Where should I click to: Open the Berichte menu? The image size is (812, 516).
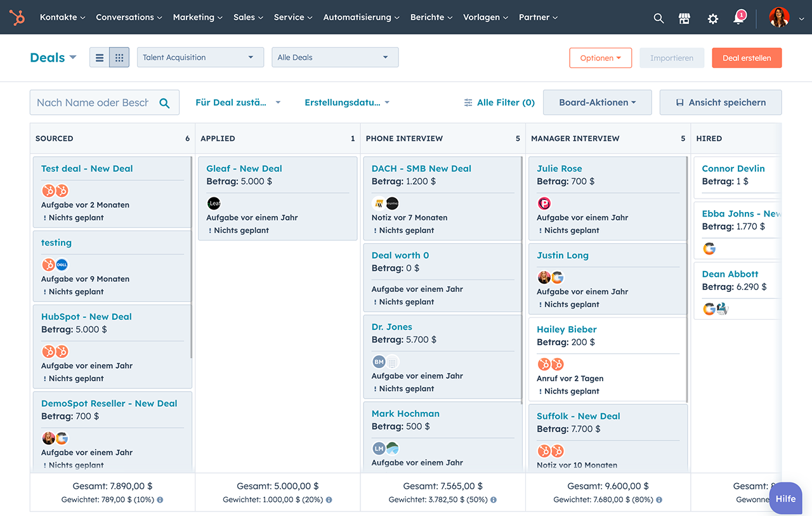tap(431, 18)
